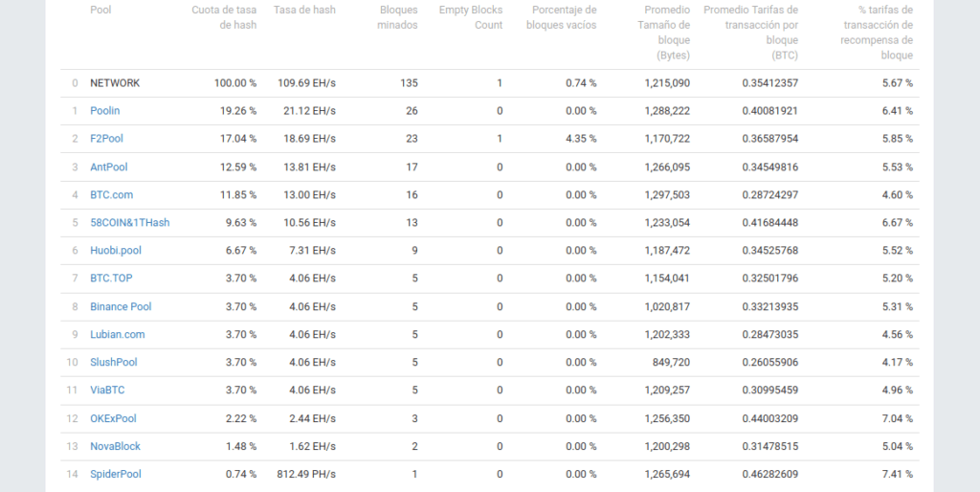Sort by Bloques minados column header

tap(398, 17)
